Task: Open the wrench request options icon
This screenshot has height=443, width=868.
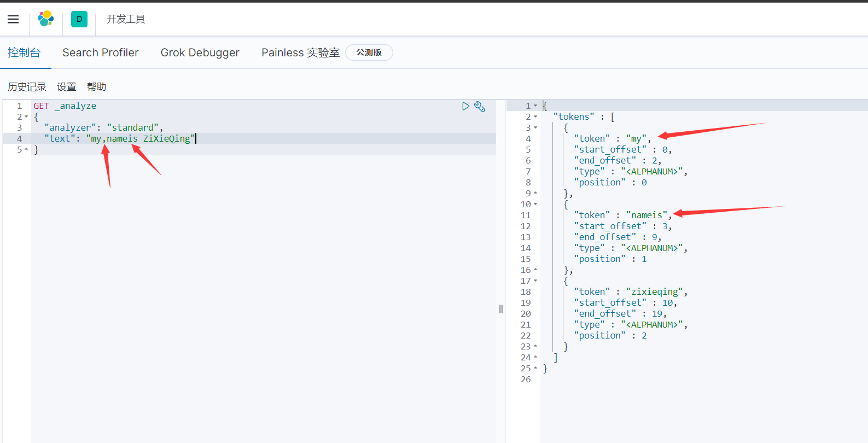Action: click(480, 107)
